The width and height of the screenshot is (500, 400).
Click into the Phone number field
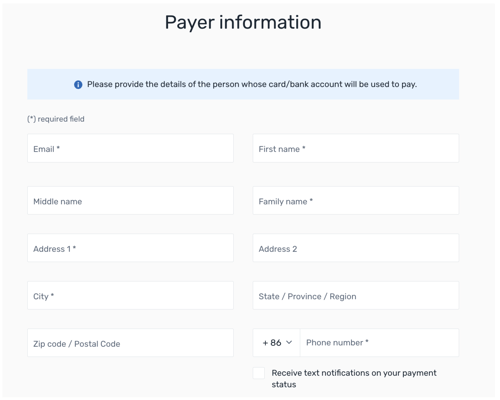(x=379, y=343)
